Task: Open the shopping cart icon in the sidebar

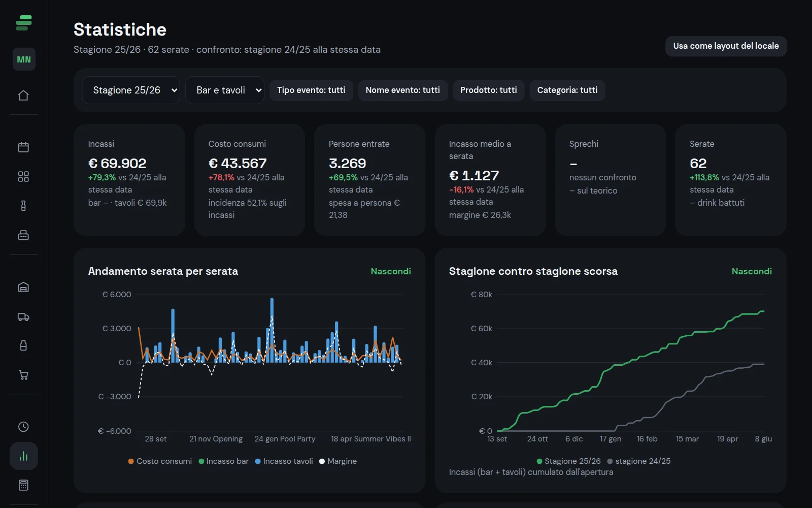Action: click(23, 375)
